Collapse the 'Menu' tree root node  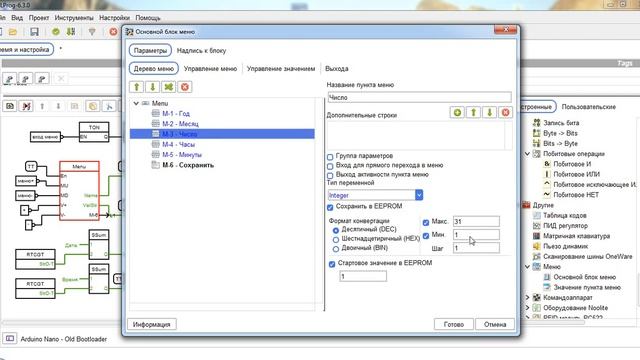click(x=136, y=103)
